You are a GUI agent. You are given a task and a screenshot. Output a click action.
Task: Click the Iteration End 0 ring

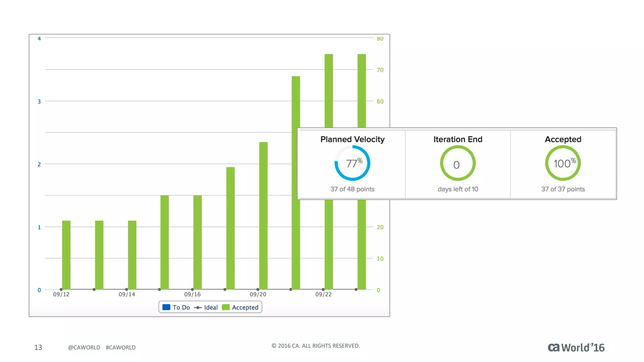click(x=458, y=164)
